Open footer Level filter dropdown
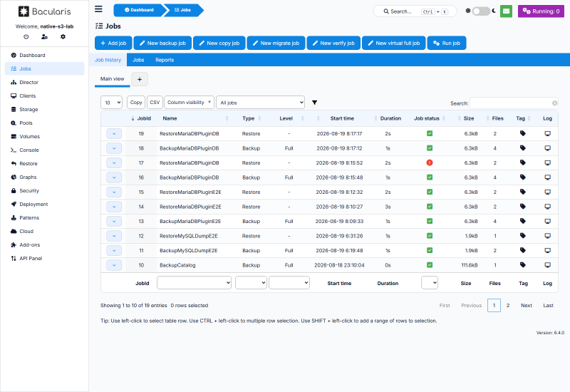Screen dimensions: 570x392 [289, 282]
